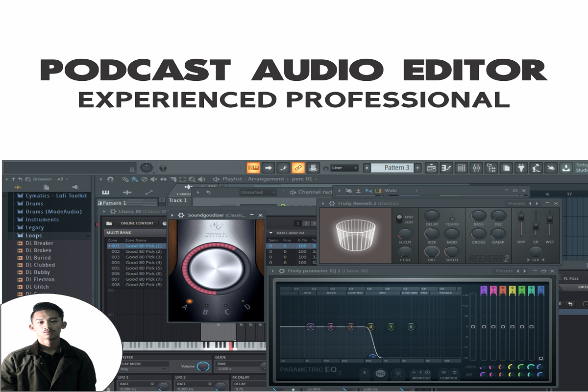Select the paint brush tool in Playlist

(x=135, y=179)
